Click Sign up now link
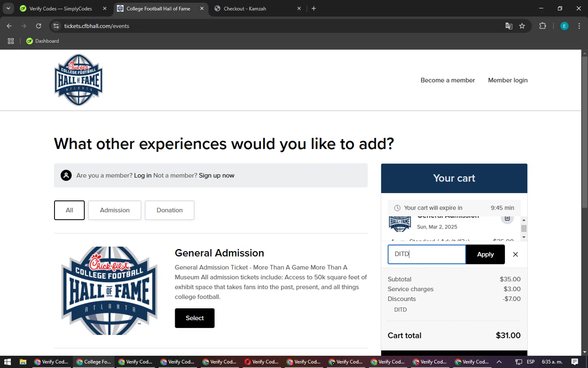 216,175
